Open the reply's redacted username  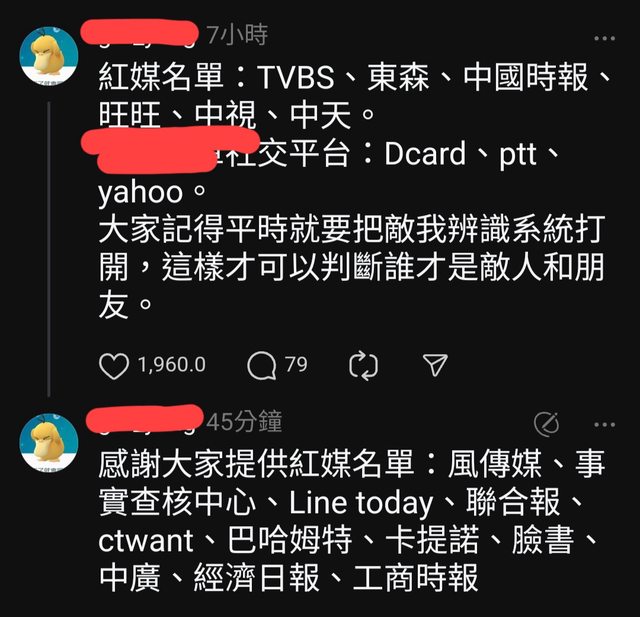(x=145, y=419)
